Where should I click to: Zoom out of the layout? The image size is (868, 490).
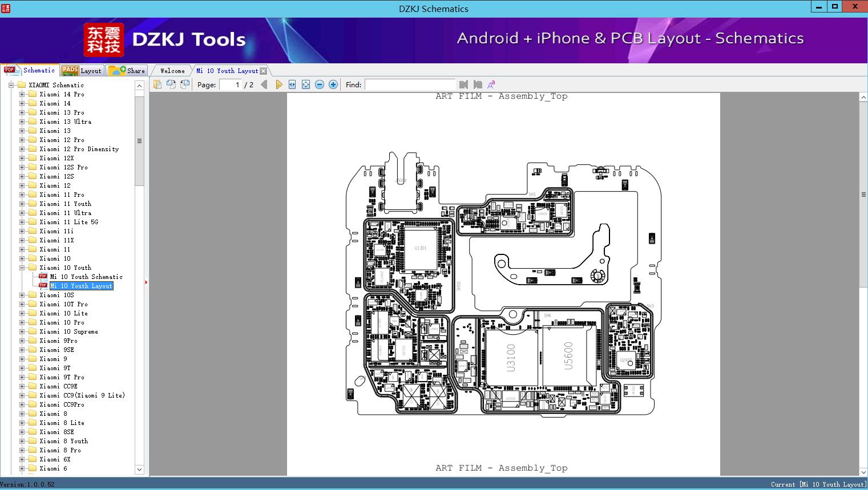click(x=320, y=84)
